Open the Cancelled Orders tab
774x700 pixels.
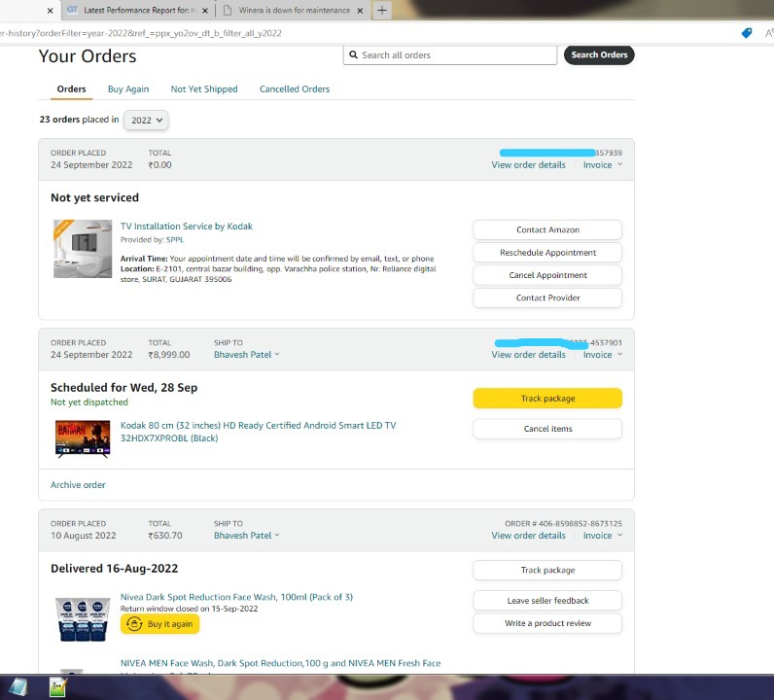(x=295, y=89)
